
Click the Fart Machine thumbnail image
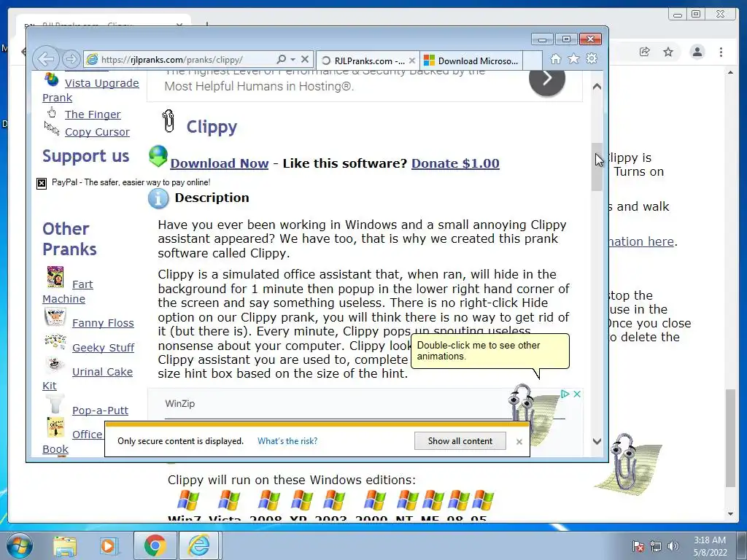55,277
